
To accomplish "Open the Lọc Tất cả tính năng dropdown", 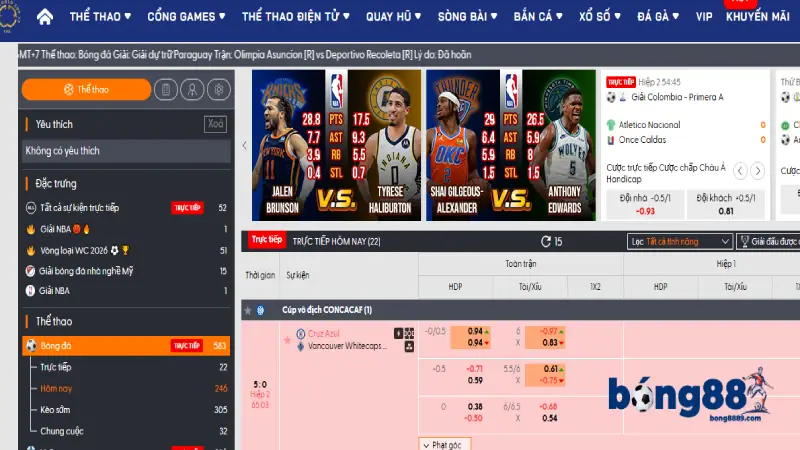I will (x=680, y=241).
